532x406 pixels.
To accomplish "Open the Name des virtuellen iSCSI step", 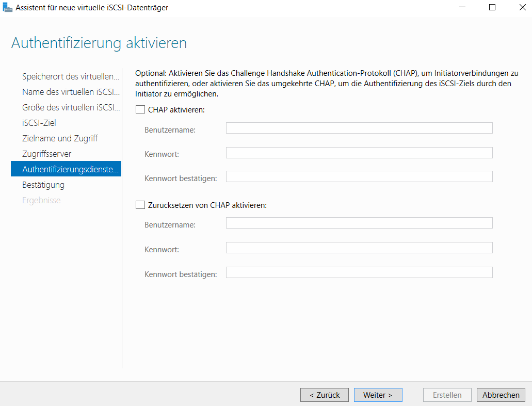I will pyautogui.click(x=71, y=92).
